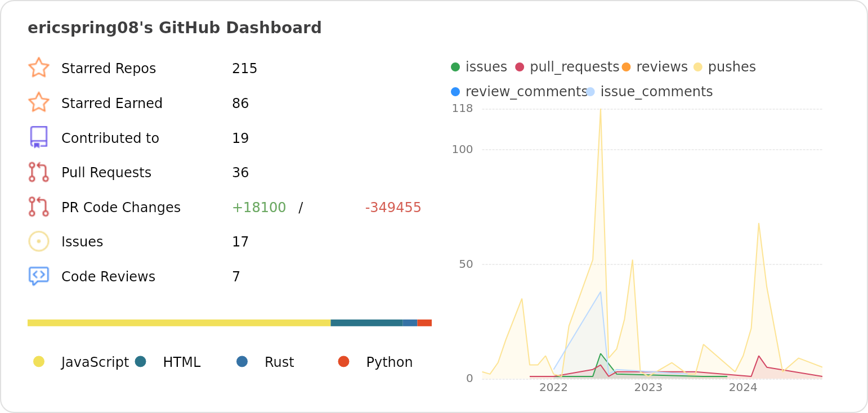Click the HTML teal color dot
The width and height of the screenshot is (868, 413).
coord(141,361)
